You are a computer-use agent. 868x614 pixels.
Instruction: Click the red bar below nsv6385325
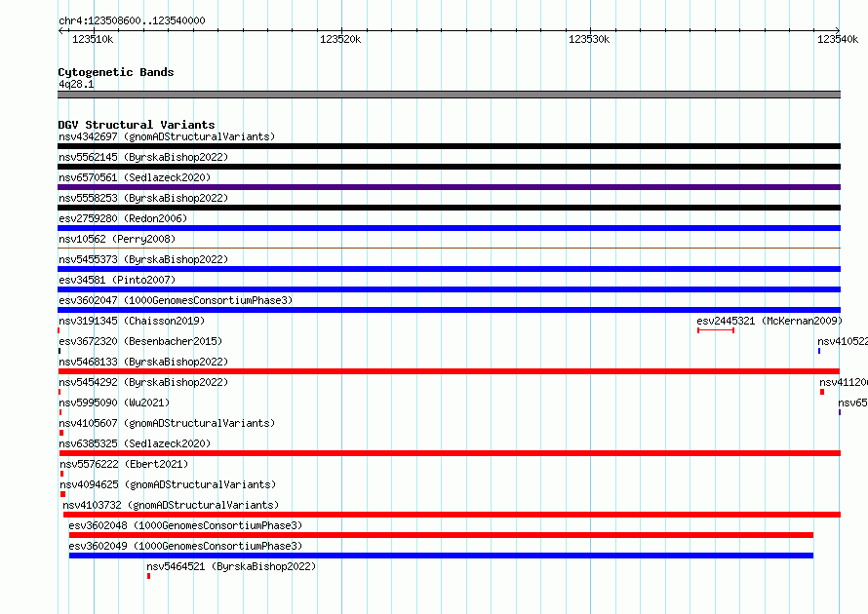[x=450, y=453]
